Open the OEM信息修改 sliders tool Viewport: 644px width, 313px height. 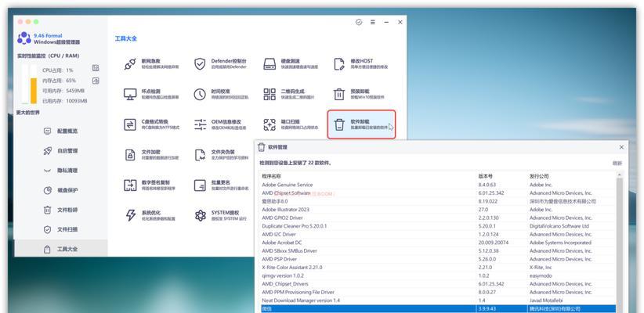point(221,124)
